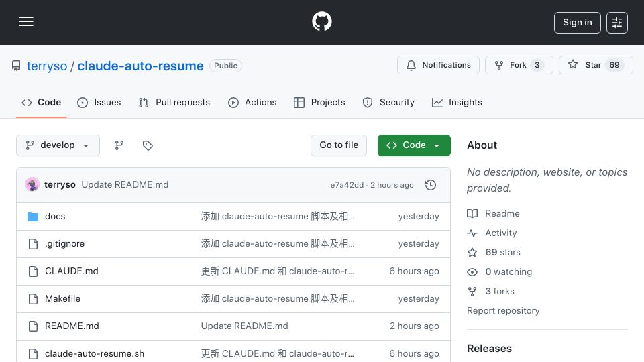Click the fork icon in Fork button
Screen dimensions: 644x362
click(x=499, y=65)
